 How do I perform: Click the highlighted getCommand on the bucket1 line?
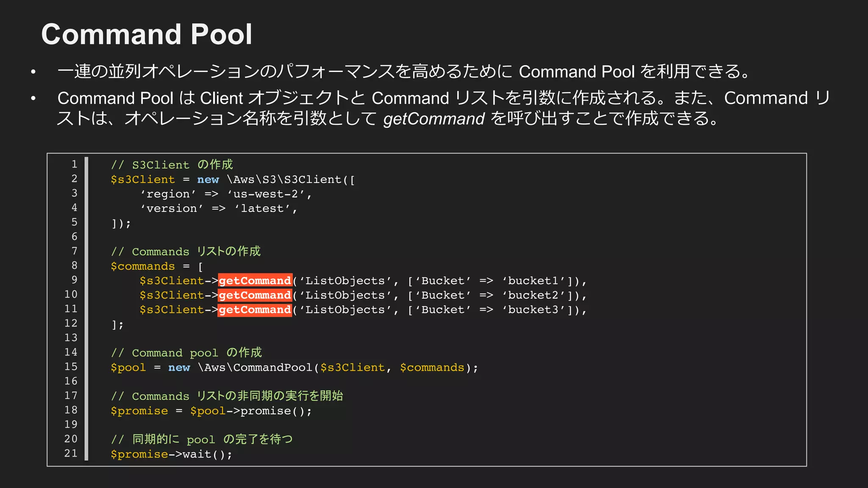[255, 281]
